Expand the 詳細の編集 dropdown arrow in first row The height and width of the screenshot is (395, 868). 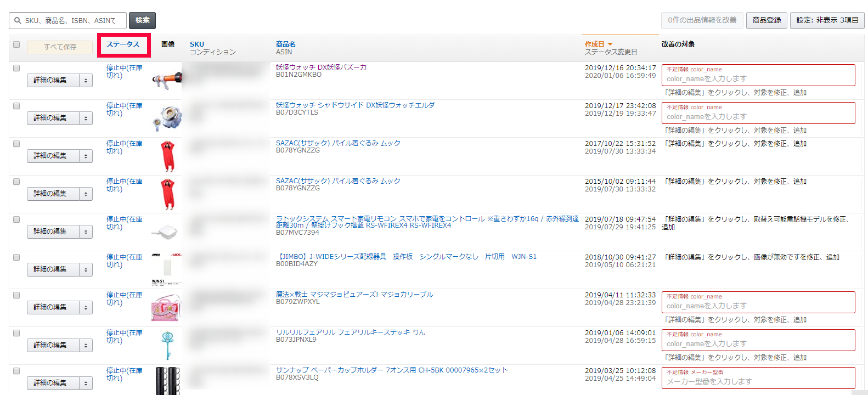[x=86, y=81]
